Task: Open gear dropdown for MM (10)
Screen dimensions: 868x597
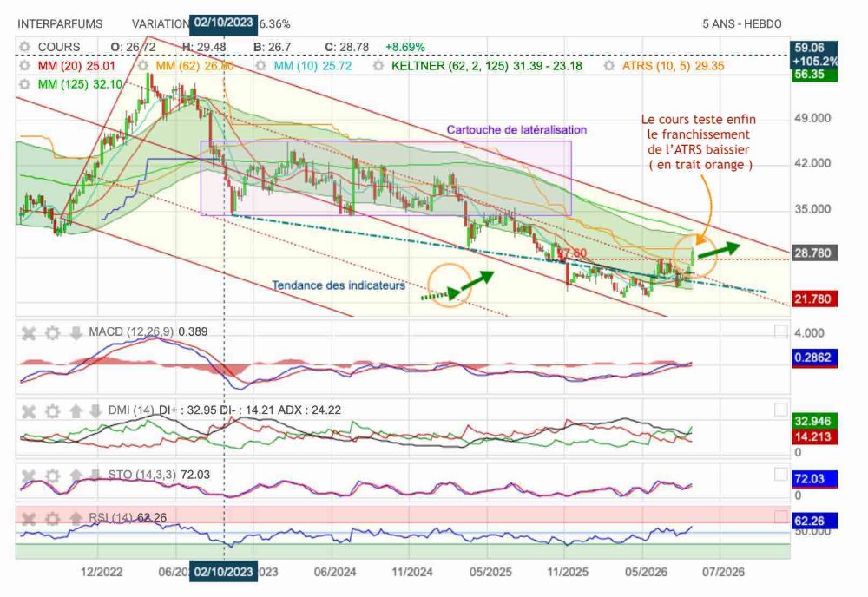Action: point(260,66)
